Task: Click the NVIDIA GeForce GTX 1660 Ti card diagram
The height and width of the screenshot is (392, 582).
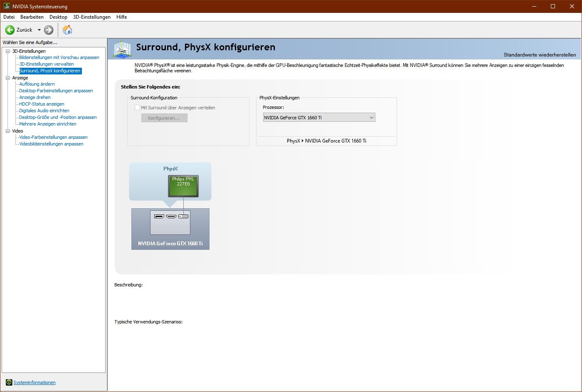Action: [170, 229]
